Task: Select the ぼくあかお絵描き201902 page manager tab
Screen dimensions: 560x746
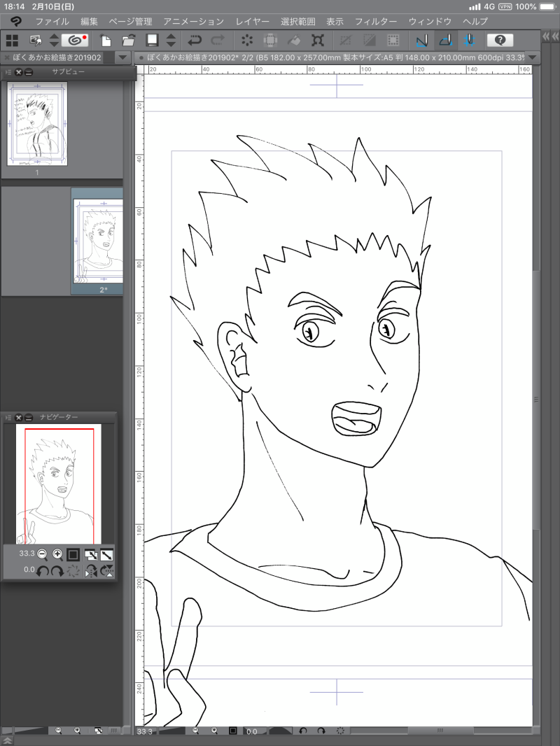Action: click(57, 57)
